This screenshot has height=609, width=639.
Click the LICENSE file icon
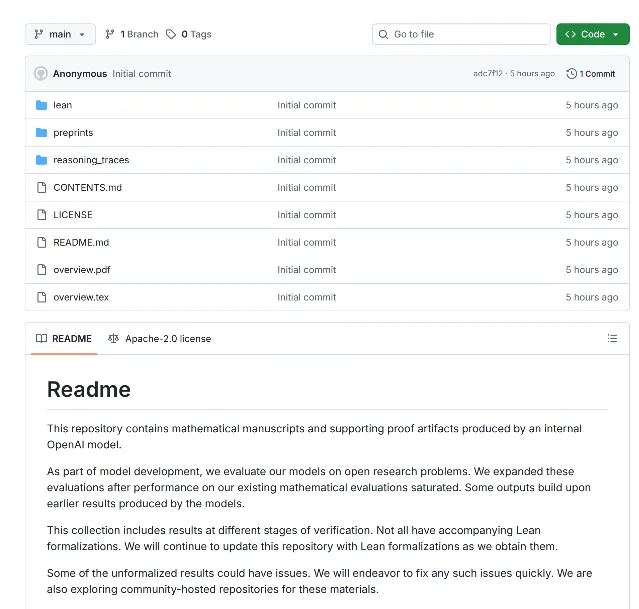point(41,215)
